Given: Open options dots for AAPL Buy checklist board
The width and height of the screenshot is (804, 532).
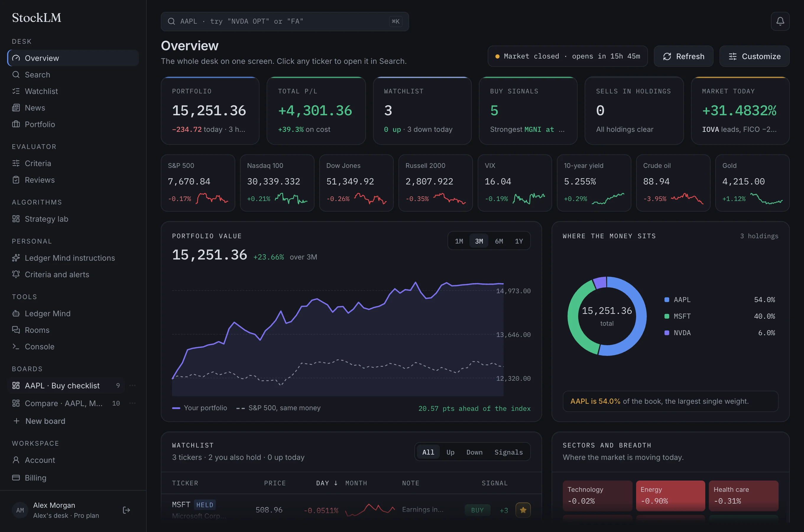Looking at the screenshot, I should pos(133,385).
